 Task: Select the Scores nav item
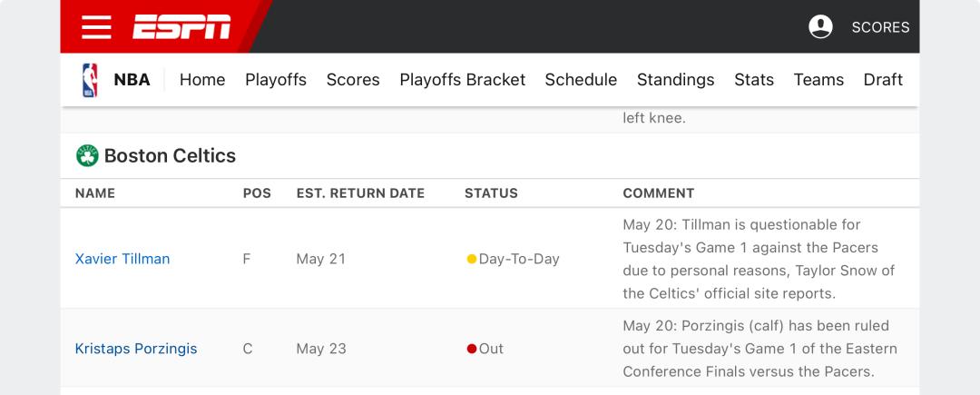click(353, 80)
